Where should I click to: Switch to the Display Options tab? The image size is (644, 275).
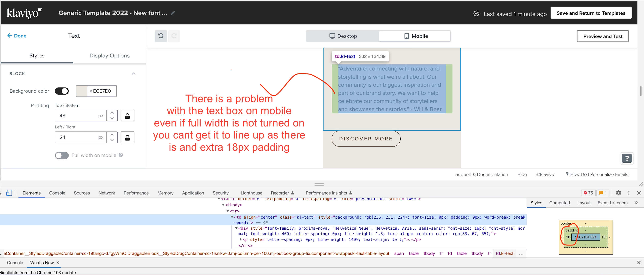[x=110, y=55]
